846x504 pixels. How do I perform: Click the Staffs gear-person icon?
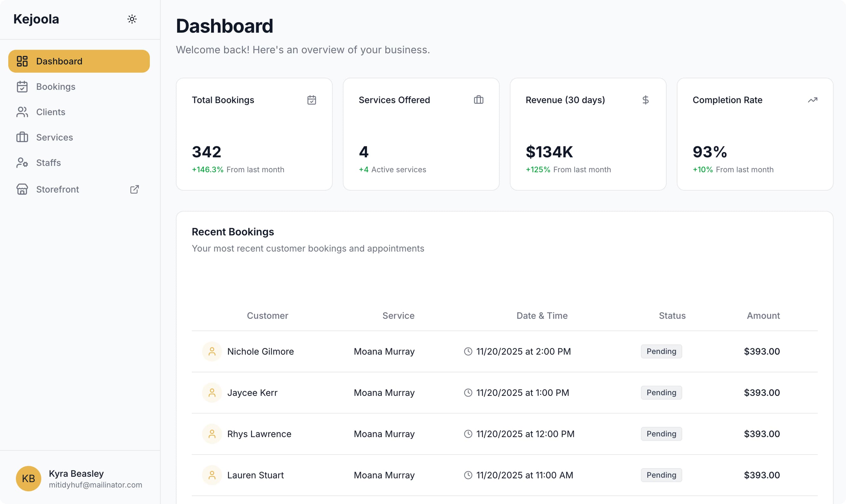coord(22,163)
